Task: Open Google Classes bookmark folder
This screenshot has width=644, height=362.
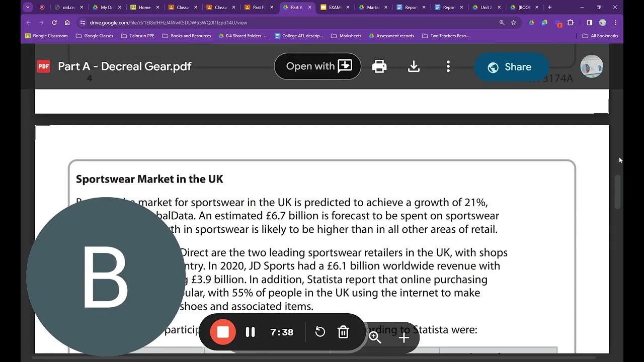Action: pyautogui.click(x=95, y=36)
